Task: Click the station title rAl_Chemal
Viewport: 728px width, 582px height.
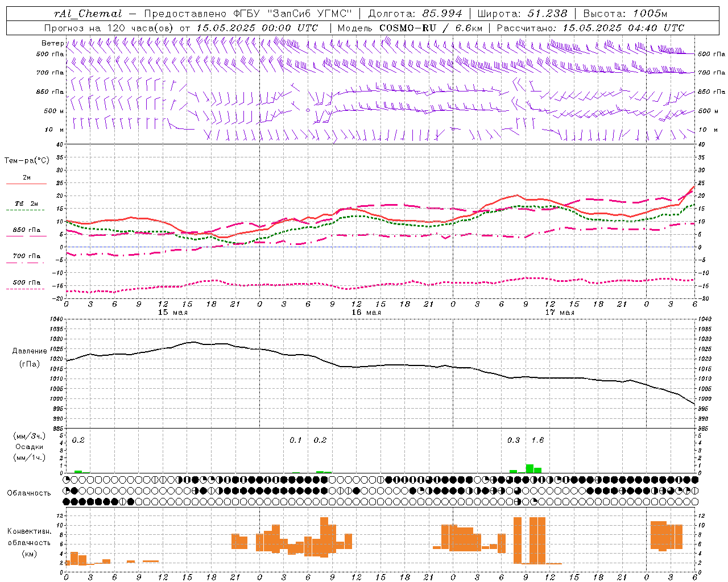Action: [x=88, y=14]
